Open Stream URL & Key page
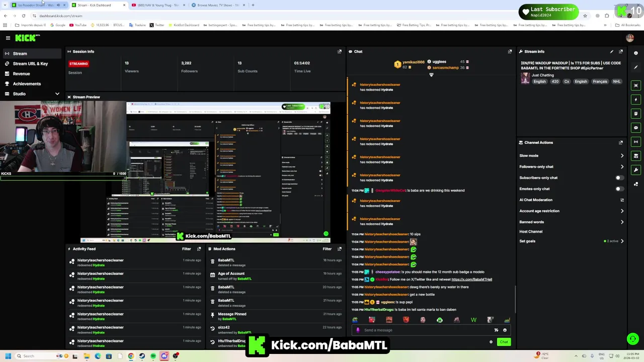The image size is (644, 362). pyautogui.click(x=30, y=64)
